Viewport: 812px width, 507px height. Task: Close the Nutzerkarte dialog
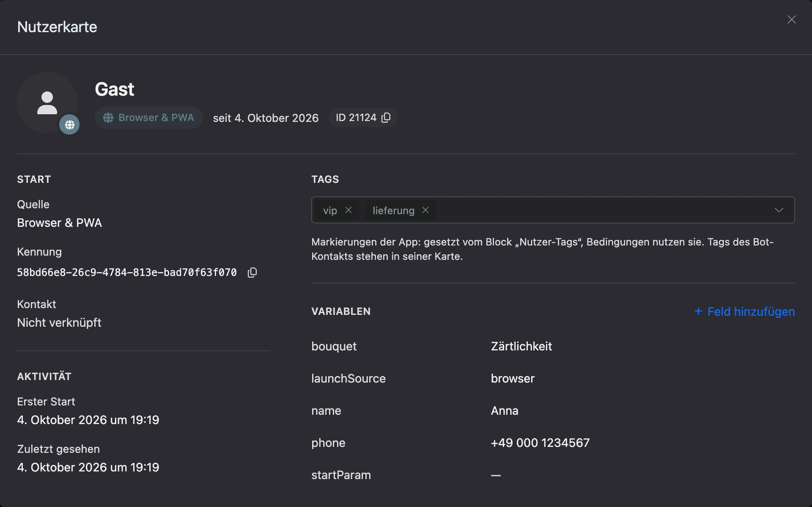[791, 19]
